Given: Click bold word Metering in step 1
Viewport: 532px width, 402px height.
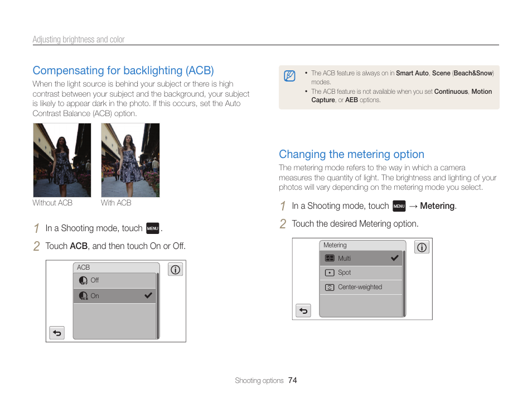Looking at the screenshot, I should [437, 206].
